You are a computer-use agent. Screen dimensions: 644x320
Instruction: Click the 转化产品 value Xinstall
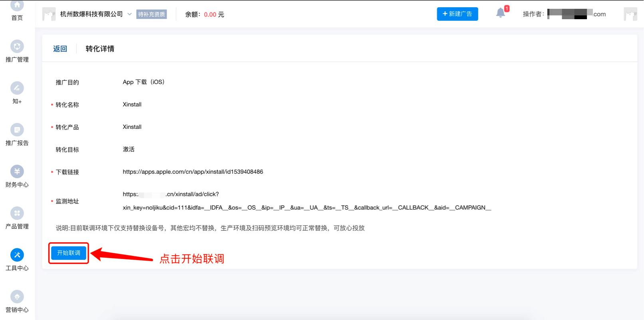(x=132, y=127)
